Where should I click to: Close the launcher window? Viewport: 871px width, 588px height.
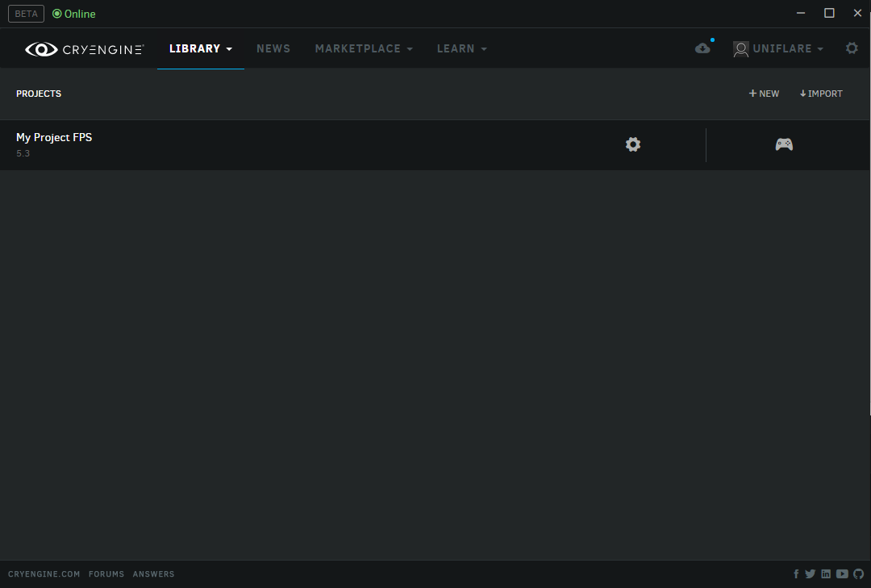pos(857,14)
